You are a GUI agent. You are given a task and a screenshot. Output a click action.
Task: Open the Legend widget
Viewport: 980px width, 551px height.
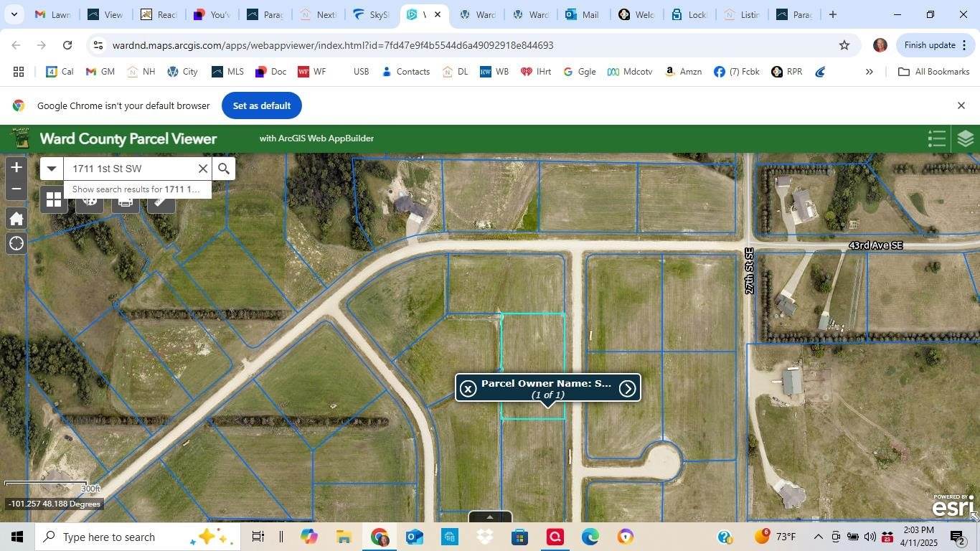click(x=936, y=138)
